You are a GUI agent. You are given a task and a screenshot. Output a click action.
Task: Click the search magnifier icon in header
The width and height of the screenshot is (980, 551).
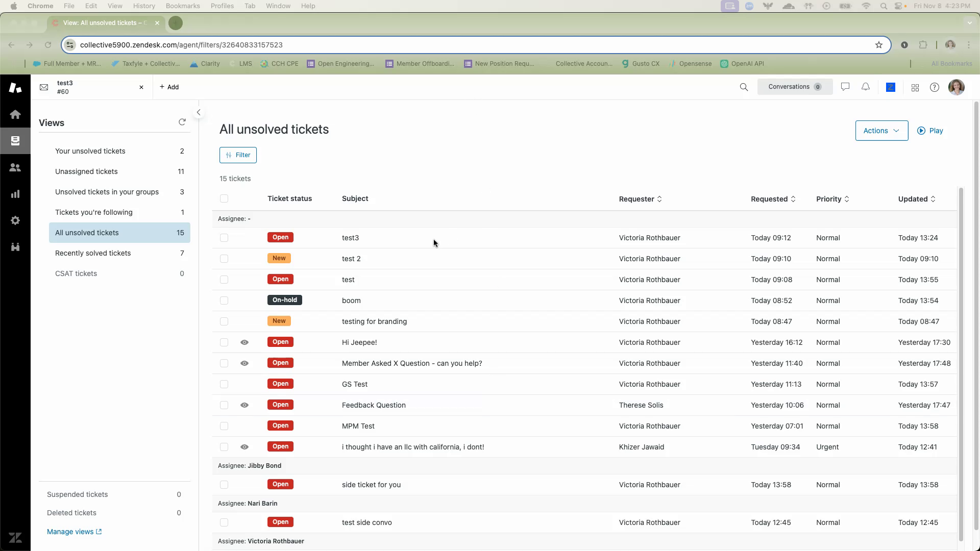[744, 87]
